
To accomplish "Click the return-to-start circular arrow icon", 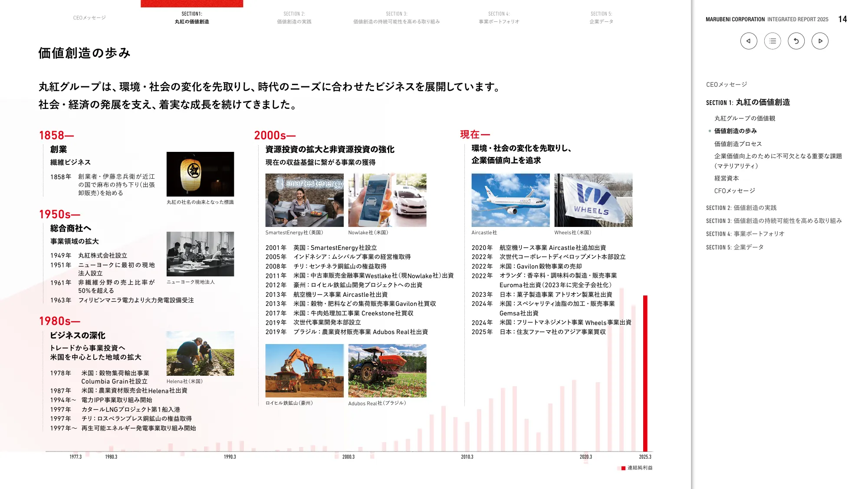I will tap(796, 41).
